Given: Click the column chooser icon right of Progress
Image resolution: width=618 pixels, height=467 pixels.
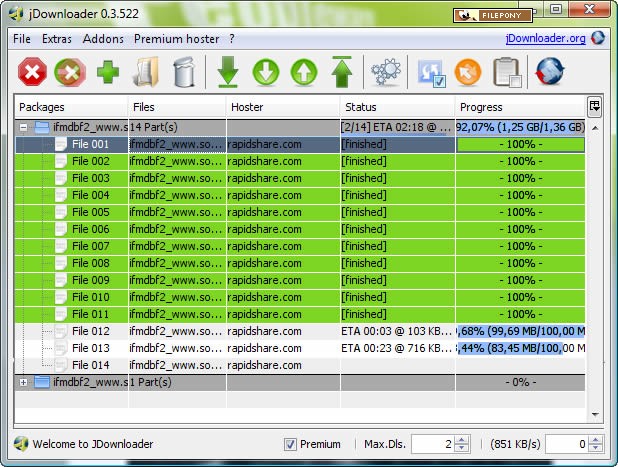Looking at the screenshot, I should point(594,106).
